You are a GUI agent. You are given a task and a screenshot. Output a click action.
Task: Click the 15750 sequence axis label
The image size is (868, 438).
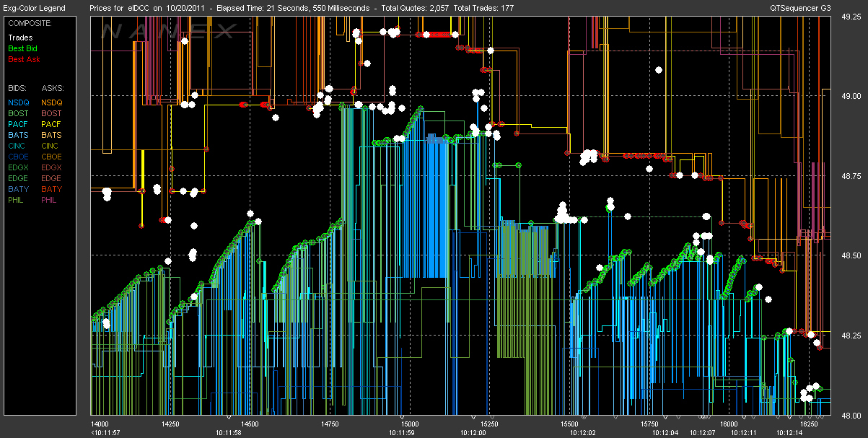click(x=649, y=424)
